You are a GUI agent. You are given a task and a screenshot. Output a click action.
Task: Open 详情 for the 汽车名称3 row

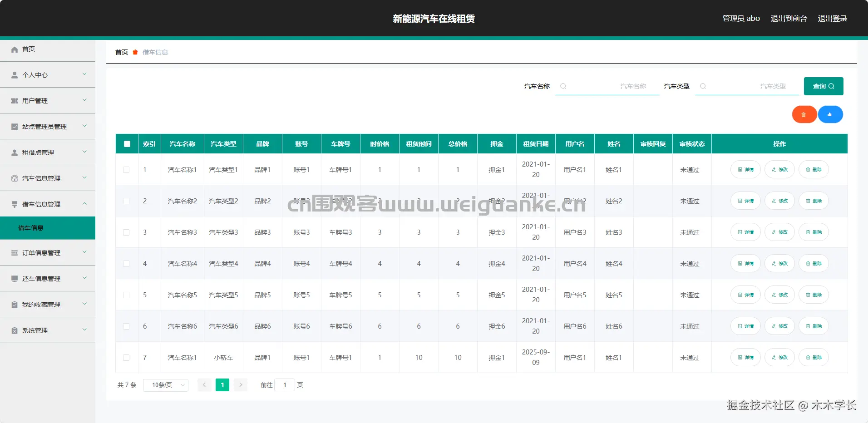[745, 232]
